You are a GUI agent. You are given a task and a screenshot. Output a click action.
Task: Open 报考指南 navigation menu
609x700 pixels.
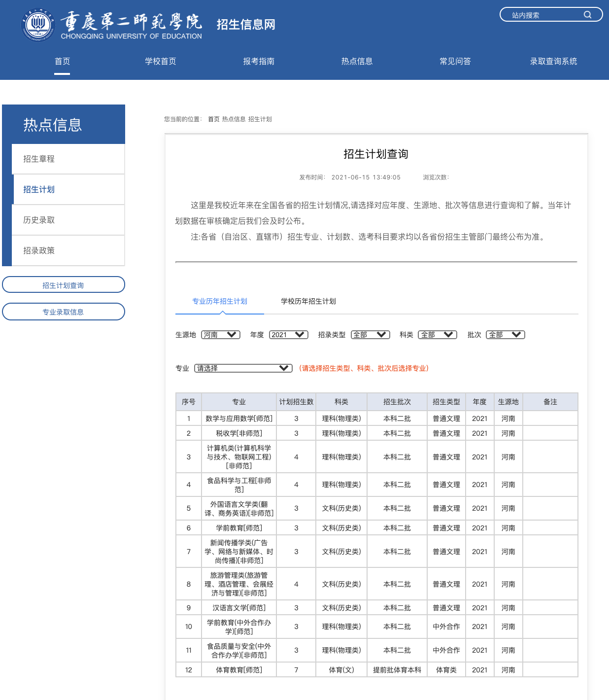(259, 61)
